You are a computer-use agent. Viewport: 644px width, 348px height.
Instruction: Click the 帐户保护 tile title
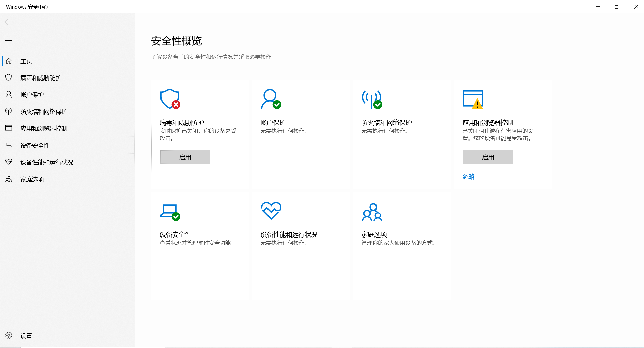click(x=273, y=123)
